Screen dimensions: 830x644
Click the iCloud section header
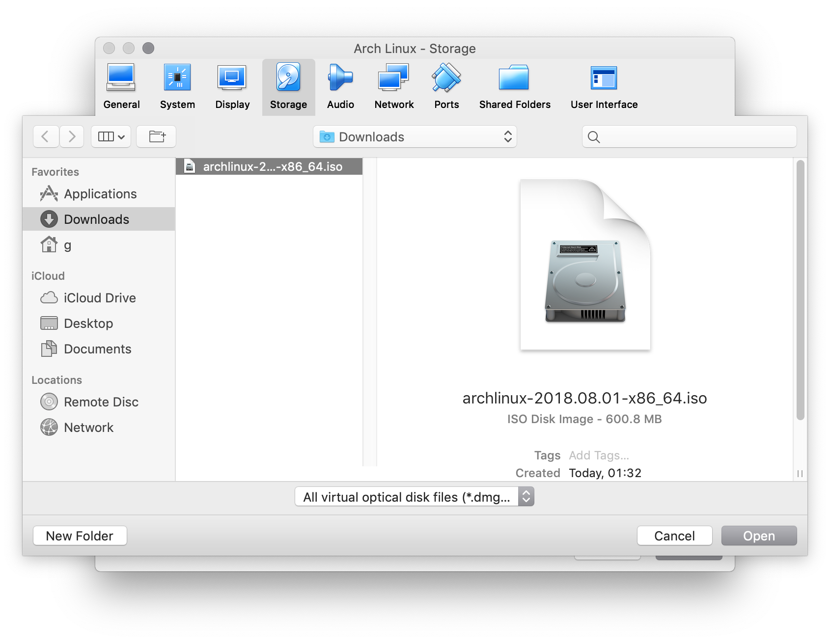(48, 276)
